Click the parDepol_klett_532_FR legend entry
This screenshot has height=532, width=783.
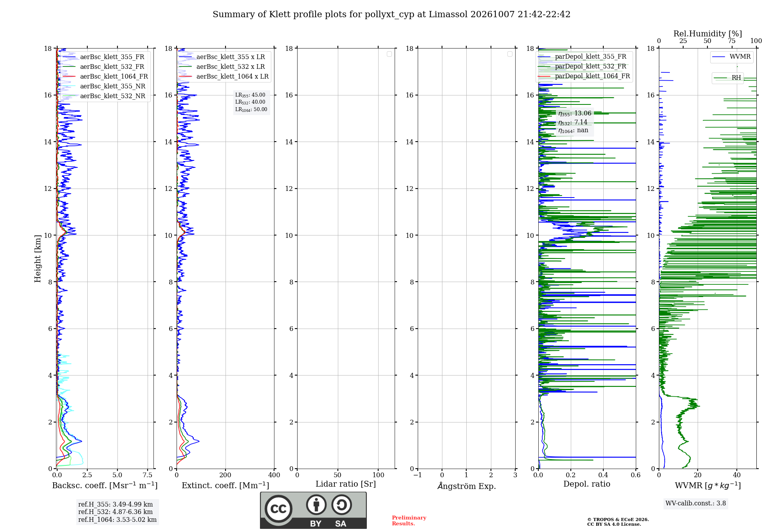583,66
